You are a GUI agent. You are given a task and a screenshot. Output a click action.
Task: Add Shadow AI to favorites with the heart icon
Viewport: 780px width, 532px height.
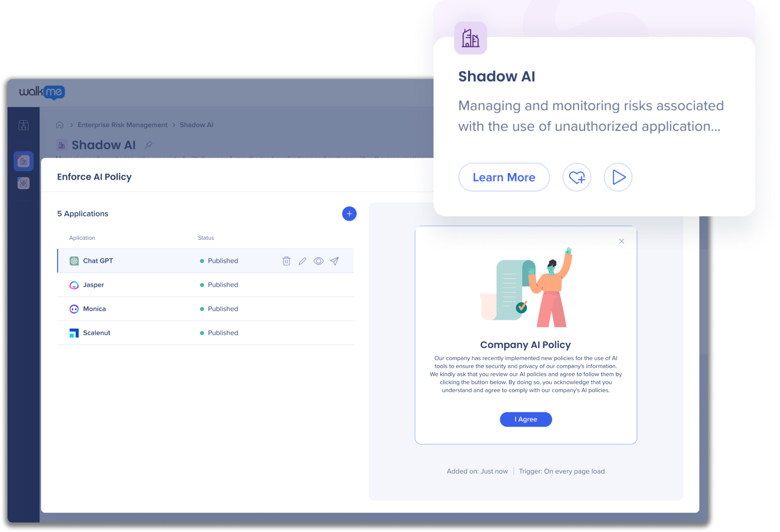coord(577,177)
